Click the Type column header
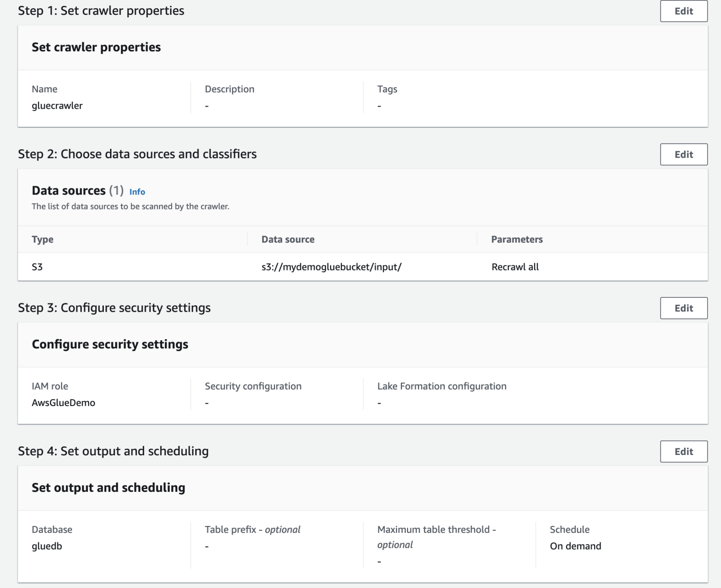 (43, 239)
